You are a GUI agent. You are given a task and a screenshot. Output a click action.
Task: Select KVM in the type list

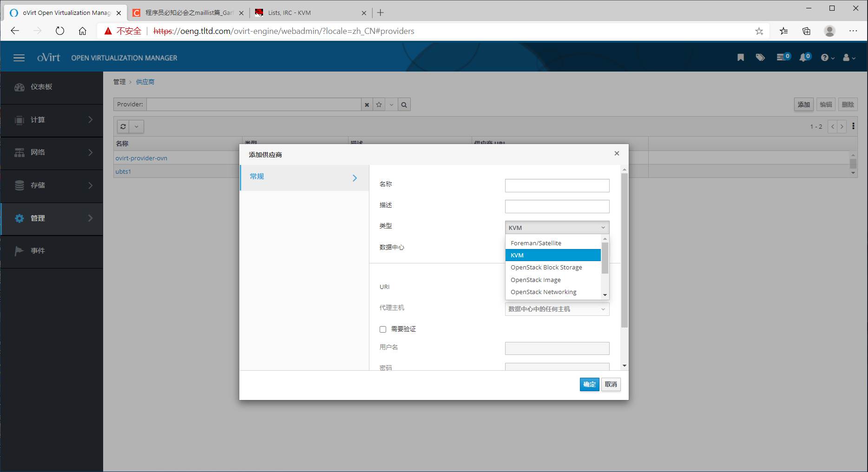click(552, 255)
